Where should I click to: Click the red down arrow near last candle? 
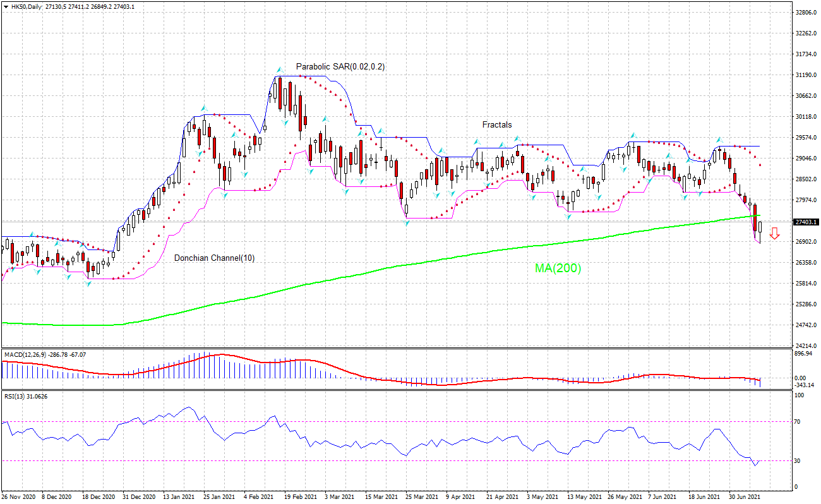tap(774, 233)
